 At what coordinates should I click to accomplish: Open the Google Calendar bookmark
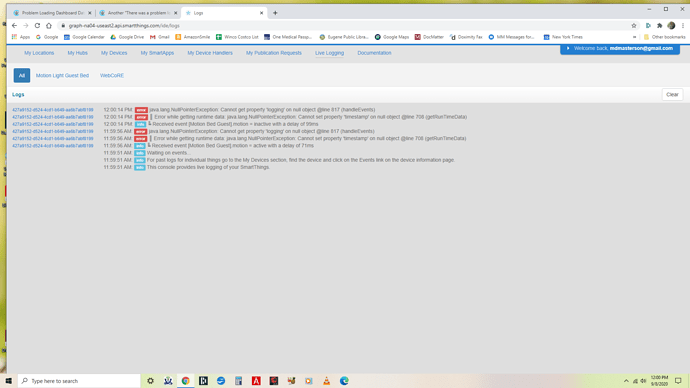84,37
